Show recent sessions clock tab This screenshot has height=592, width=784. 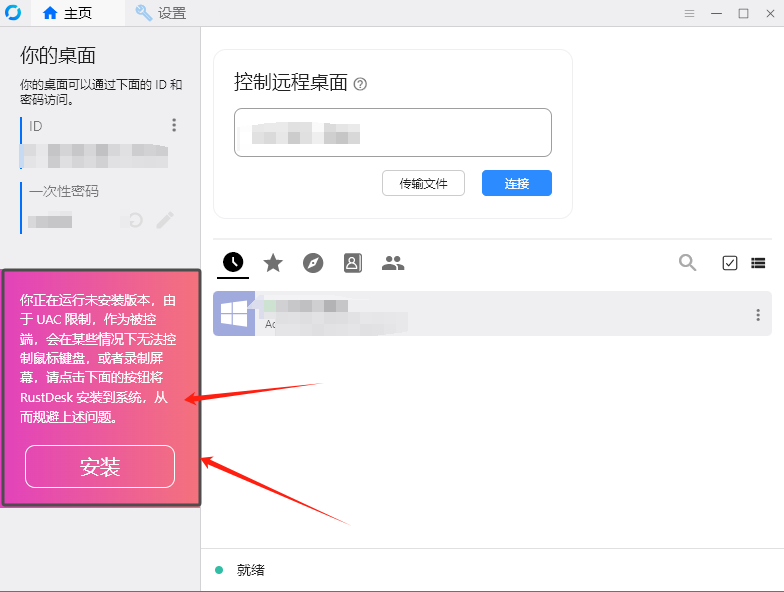pyautogui.click(x=233, y=262)
